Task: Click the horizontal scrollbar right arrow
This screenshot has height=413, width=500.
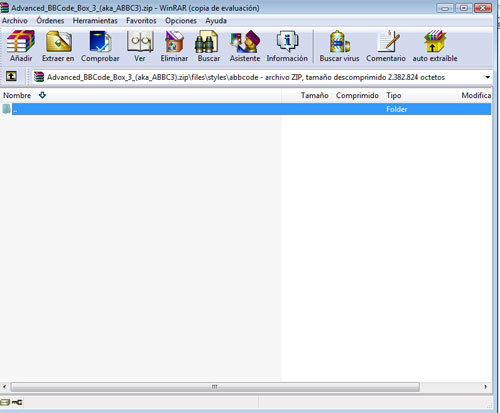Action: click(x=486, y=387)
